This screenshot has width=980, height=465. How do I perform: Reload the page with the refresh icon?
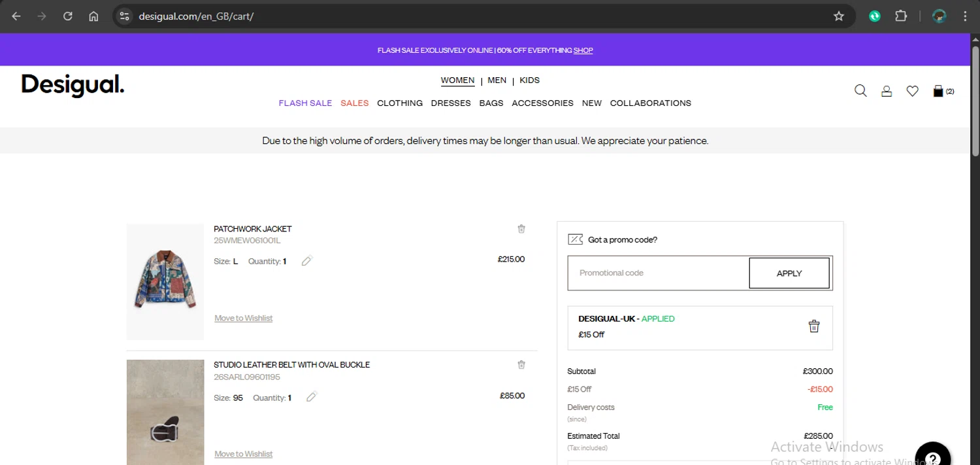point(68,16)
